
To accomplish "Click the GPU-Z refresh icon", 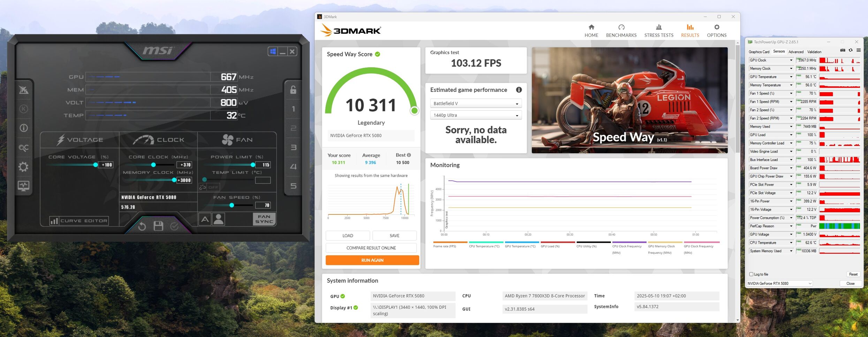I will [x=851, y=50].
